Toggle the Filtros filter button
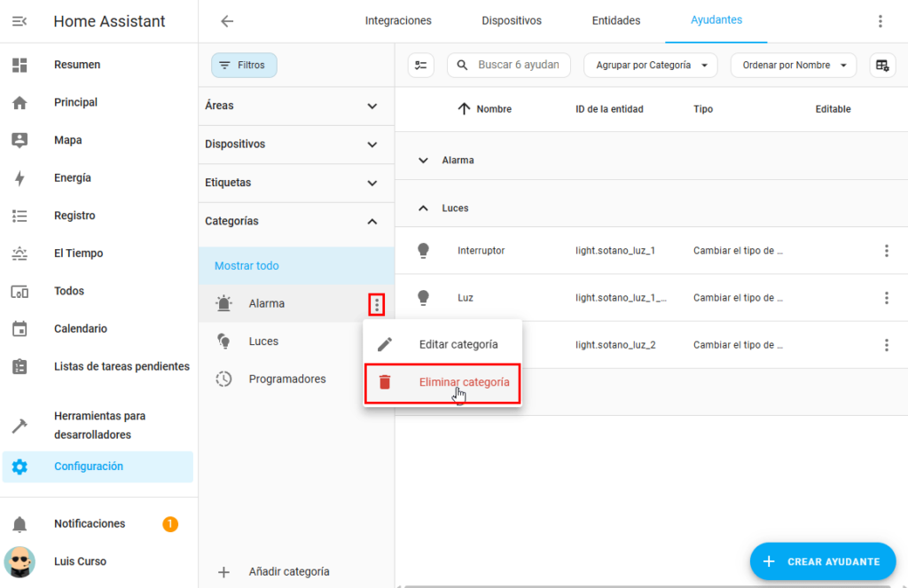The height and width of the screenshot is (588, 908). click(244, 65)
